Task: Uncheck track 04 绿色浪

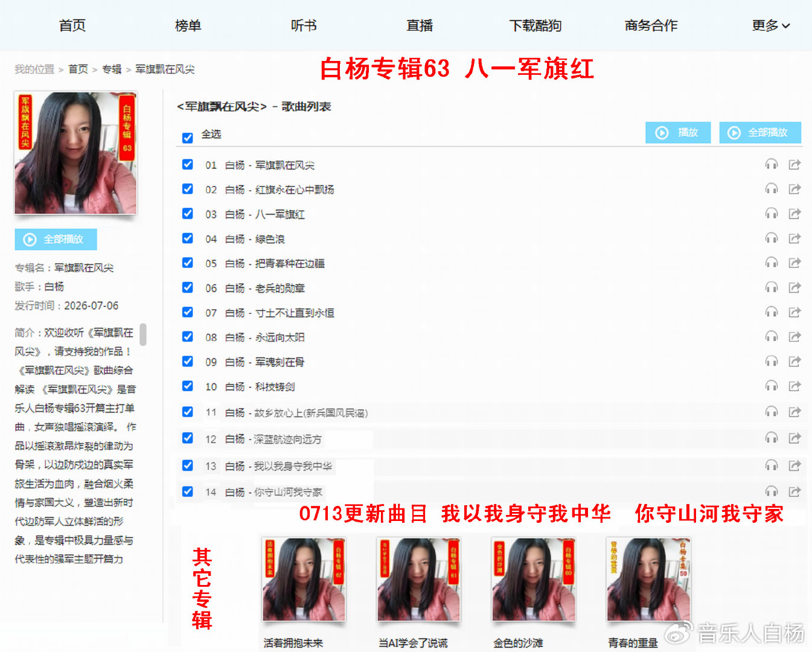Action: 188,238
